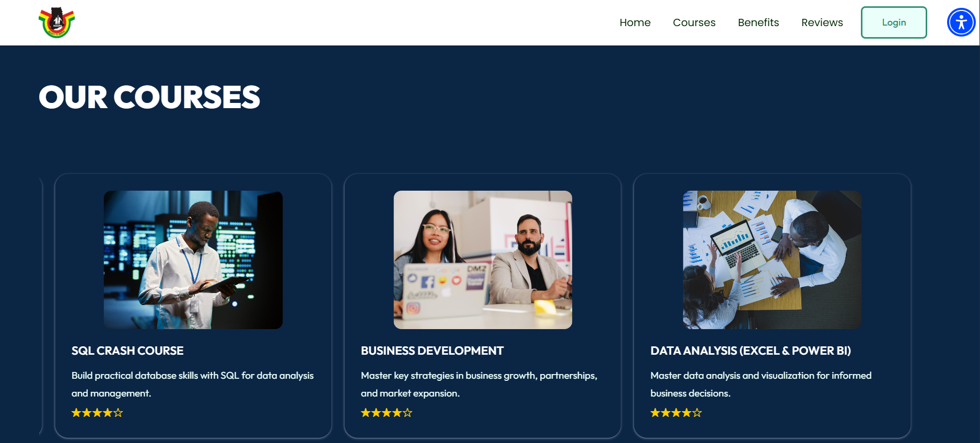Open the SQL Crash Course image
The image size is (980, 443).
pyautogui.click(x=193, y=260)
